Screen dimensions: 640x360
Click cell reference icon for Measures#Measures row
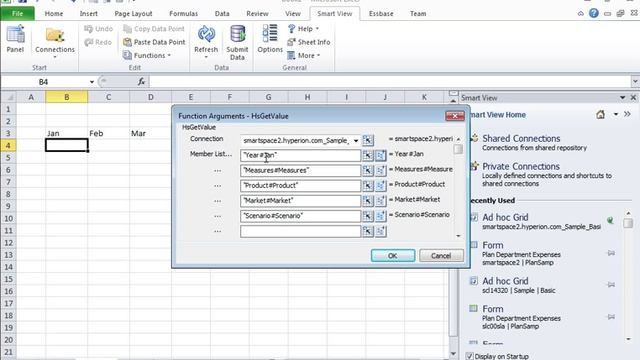[368, 170]
